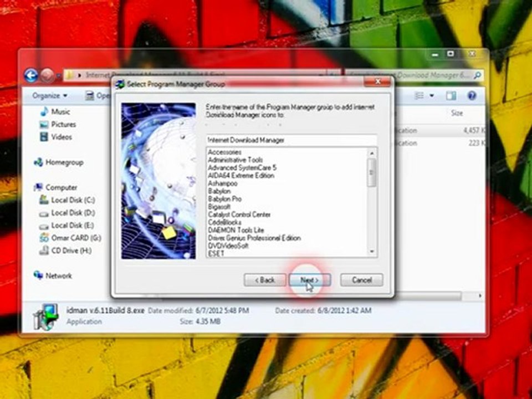Click Explorer's change view icon

click(420, 96)
